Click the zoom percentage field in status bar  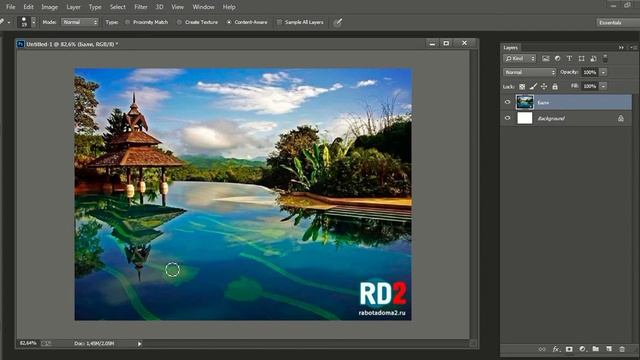coord(28,343)
